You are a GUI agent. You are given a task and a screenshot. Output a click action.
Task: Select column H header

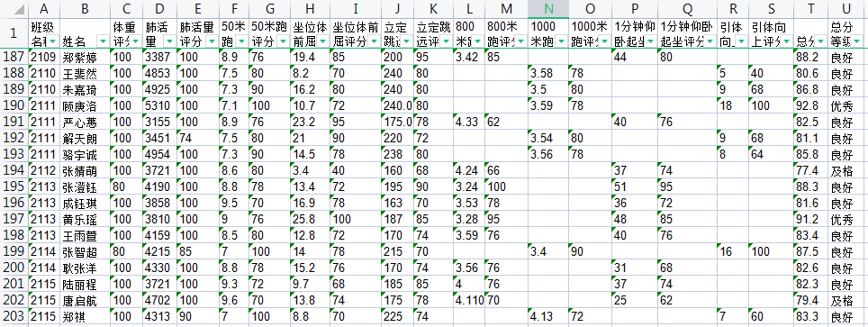pos(310,8)
